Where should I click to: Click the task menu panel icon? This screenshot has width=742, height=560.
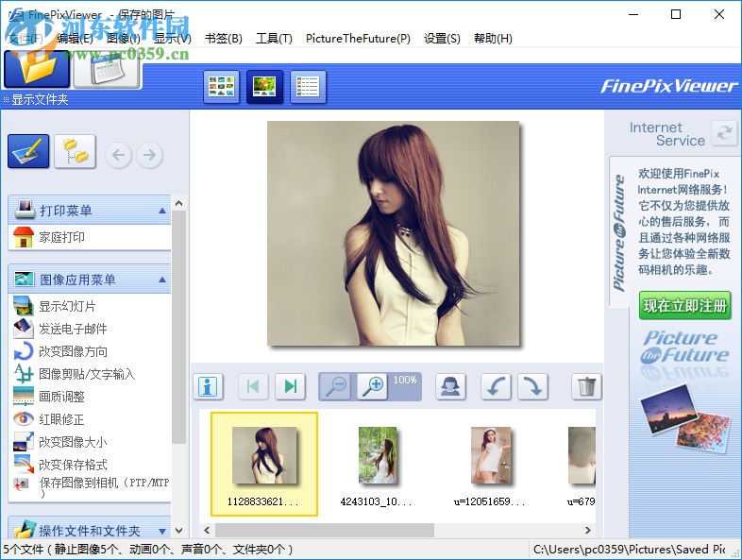point(28,151)
